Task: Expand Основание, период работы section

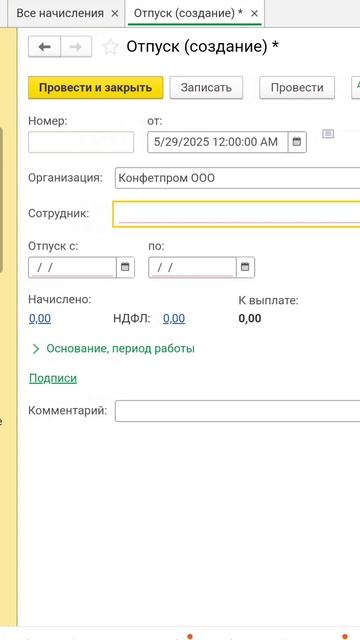Action: pos(113,349)
